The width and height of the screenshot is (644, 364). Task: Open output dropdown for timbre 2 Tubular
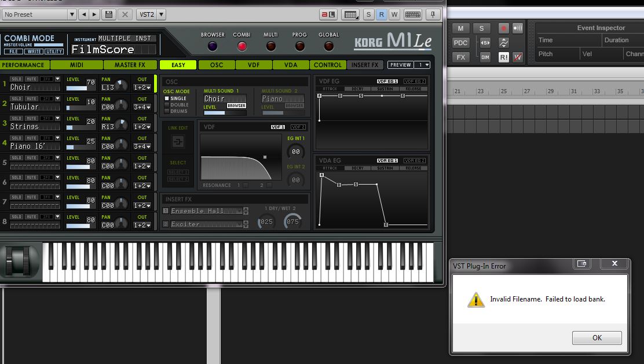pos(142,107)
